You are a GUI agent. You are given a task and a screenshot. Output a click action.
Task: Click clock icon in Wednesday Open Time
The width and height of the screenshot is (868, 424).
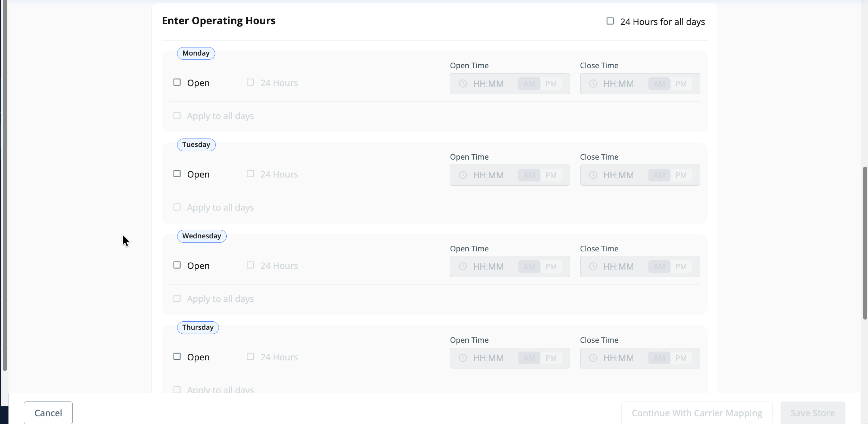point(463,266)
